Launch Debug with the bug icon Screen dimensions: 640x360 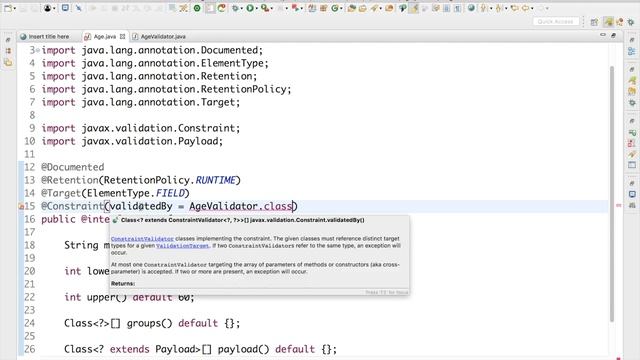tap(235, 8)
